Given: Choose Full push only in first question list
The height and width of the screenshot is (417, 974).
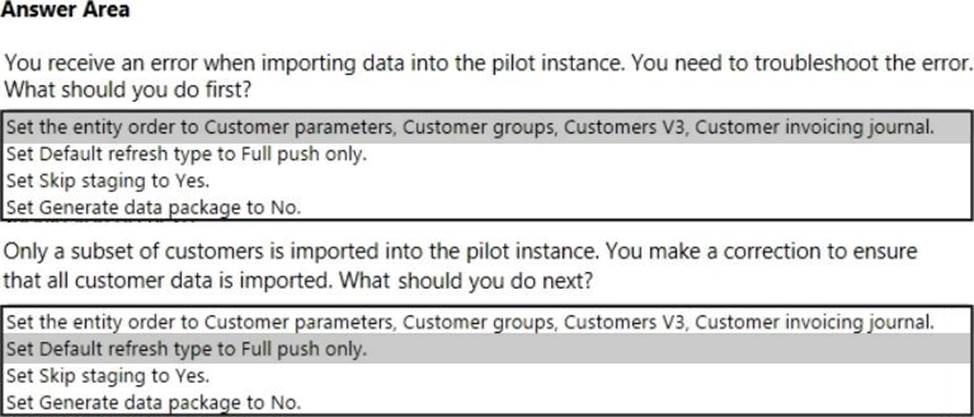Looking at the screenshot, I should pos(187,154).
